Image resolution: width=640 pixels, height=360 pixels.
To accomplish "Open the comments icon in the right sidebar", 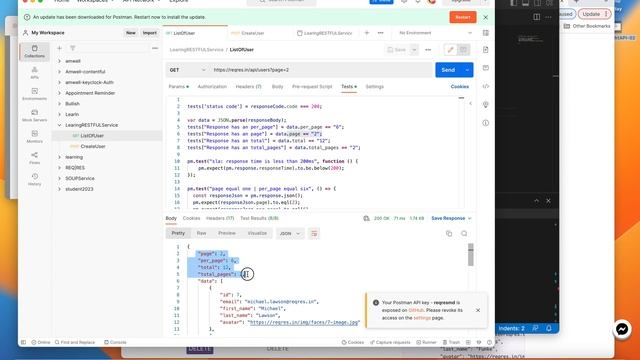I will point(486,68).
